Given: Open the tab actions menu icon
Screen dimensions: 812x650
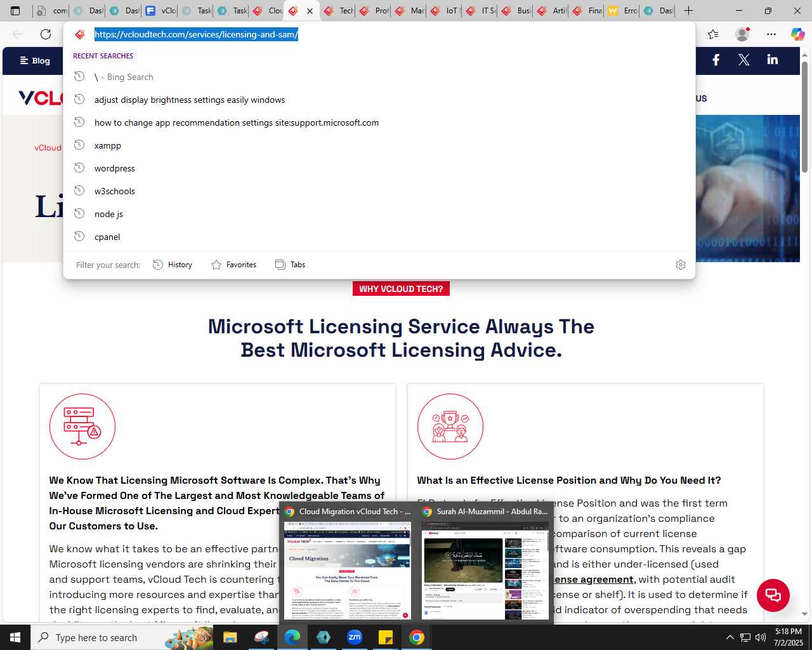Looking at the screenshot, I should (x=15, y=11).
